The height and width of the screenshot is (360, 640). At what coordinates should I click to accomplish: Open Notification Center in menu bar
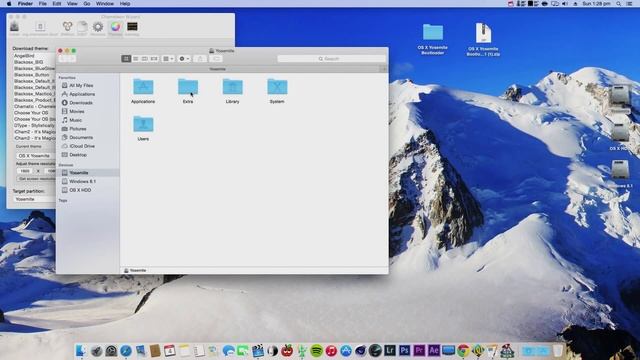pos(630,4)
